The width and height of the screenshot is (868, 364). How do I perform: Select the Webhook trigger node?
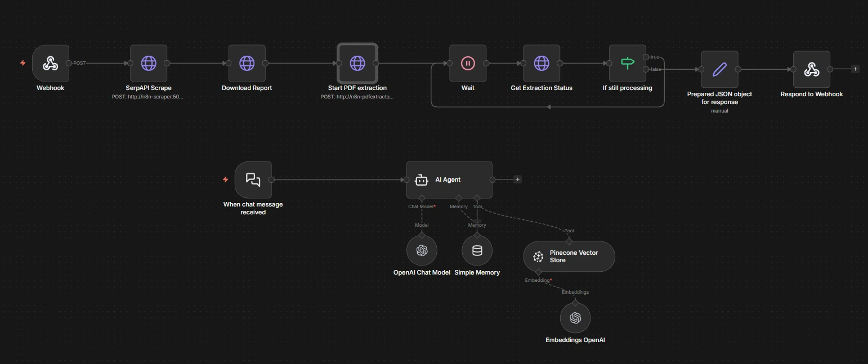pyautogui.click(x=51, y=64)
